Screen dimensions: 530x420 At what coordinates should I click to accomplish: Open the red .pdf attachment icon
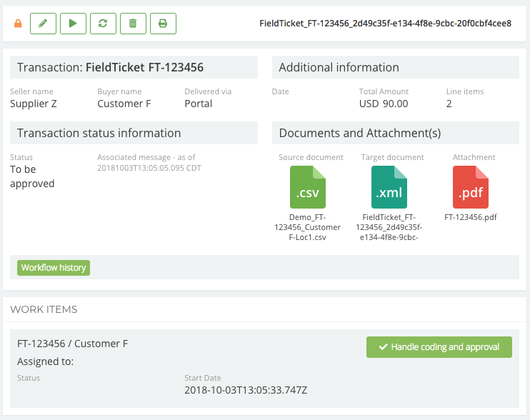click(x=471, y=186)
